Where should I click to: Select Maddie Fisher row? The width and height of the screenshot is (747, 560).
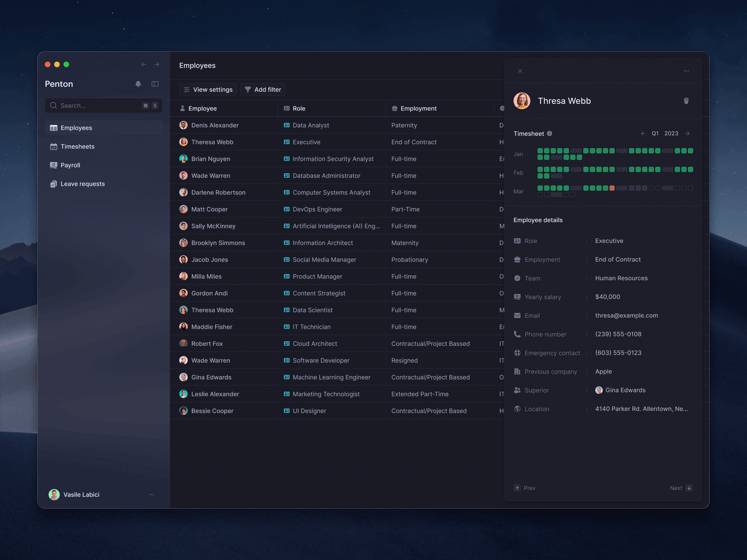(x=337, y=327)
